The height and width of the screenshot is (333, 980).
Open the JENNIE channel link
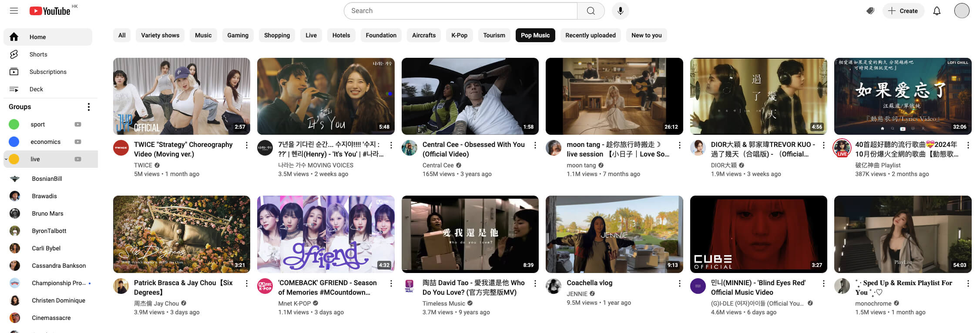(x=577, y=294)
